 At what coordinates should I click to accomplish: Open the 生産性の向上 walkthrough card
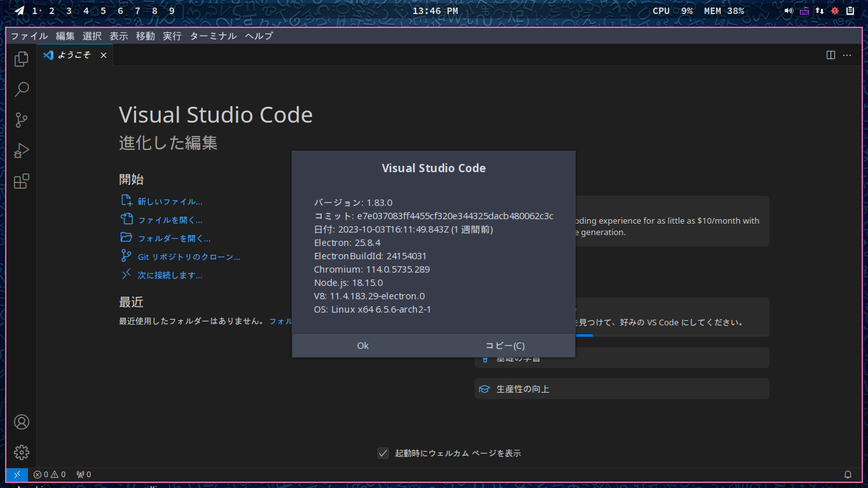point(622,389)
